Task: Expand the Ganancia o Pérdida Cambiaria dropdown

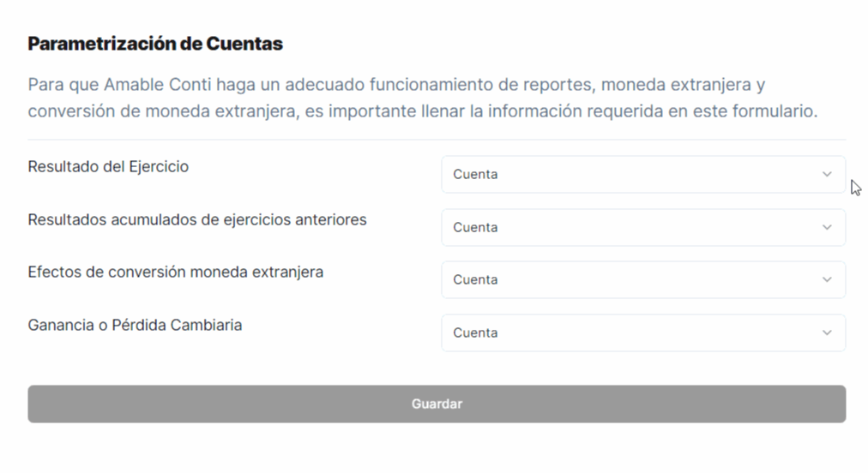Action: 642,332
